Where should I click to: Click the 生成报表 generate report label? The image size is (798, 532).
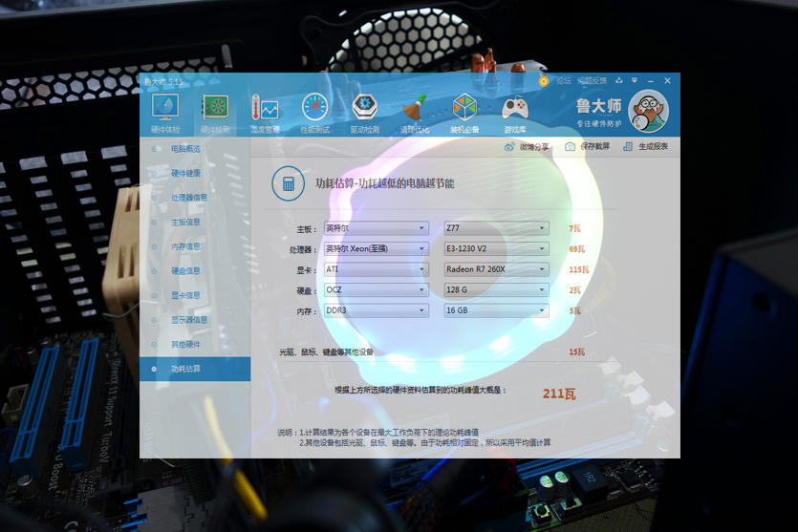tap(653, 146)
